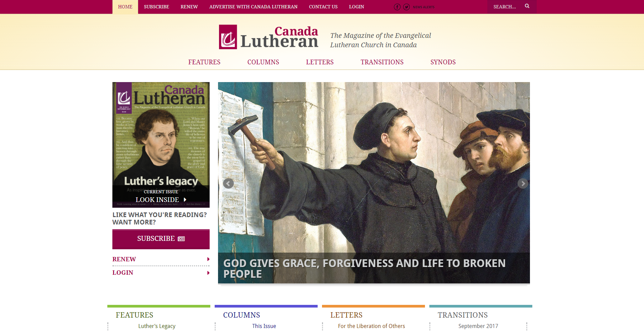Open the Columns navigation menu
Viewport: 644px width, 331px height.
point(263,62)
